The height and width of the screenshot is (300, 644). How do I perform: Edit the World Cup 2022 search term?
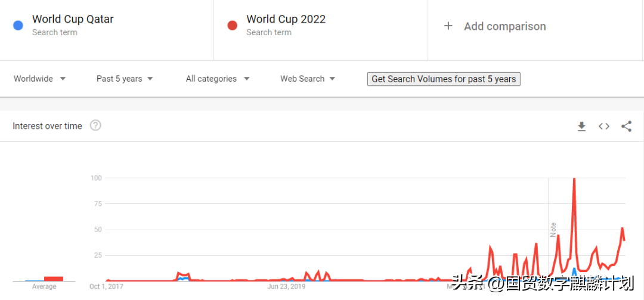[286, 20]
